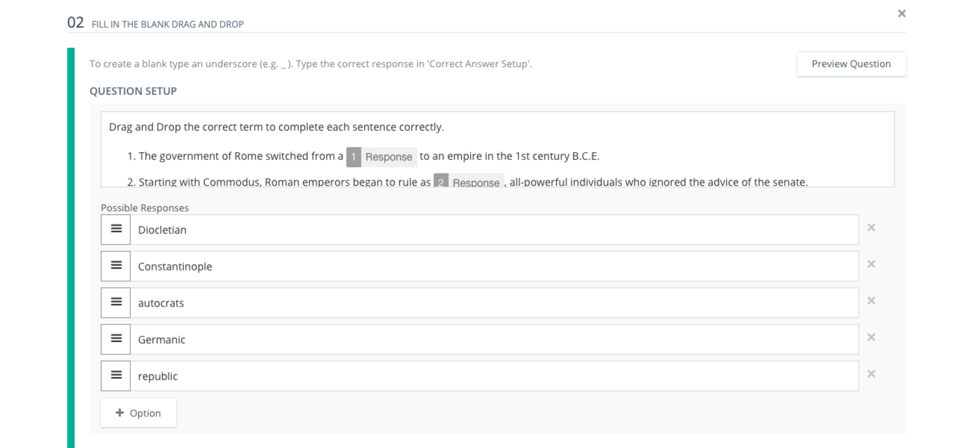The width and height of the screenshot is (980, 448).
Task: Click drag handle for Germanic response
Action: click(116, 339)
